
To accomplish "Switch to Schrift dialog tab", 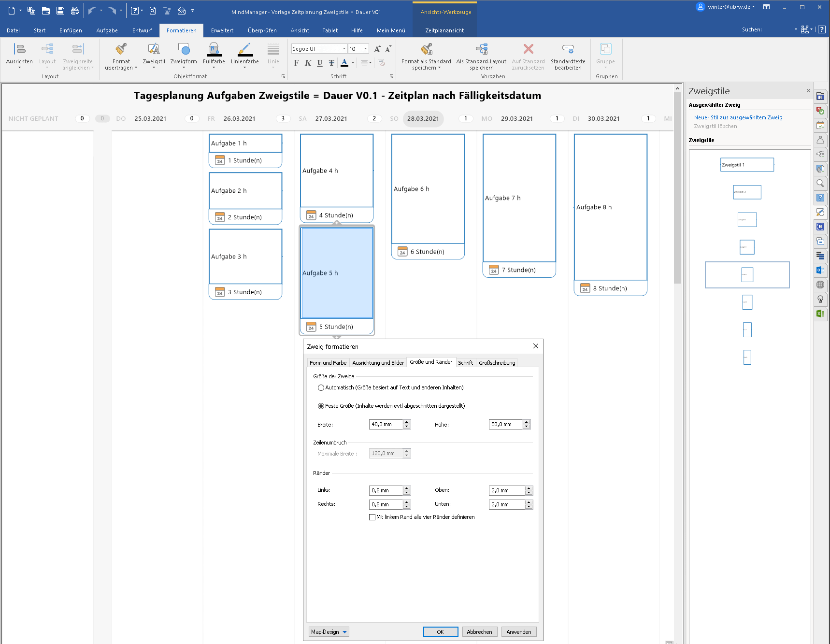I will (x=465, y=363).
